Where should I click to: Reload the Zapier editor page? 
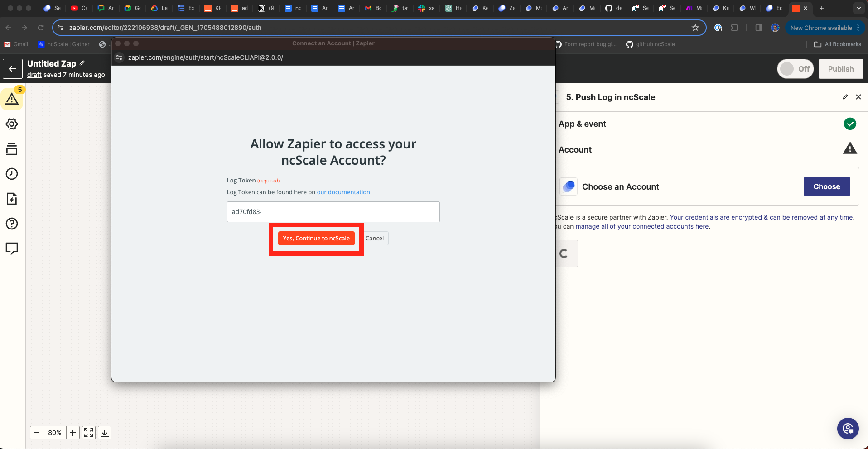pyautogui.click(x=41, y=28)
